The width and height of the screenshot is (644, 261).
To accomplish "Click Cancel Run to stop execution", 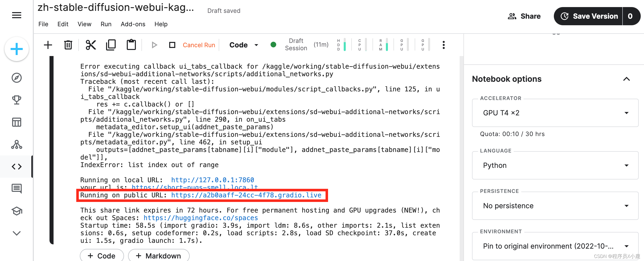I will 199,45.
